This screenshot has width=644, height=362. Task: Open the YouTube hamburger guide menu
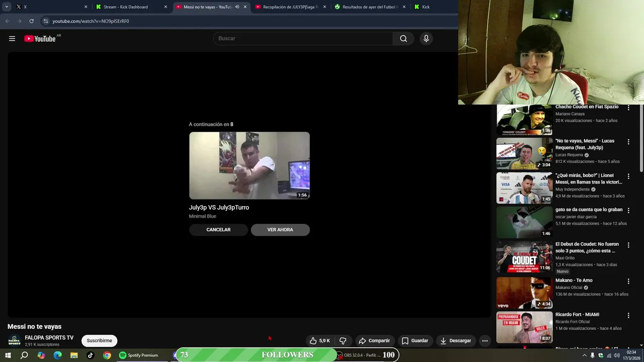[x=12, y=39]
